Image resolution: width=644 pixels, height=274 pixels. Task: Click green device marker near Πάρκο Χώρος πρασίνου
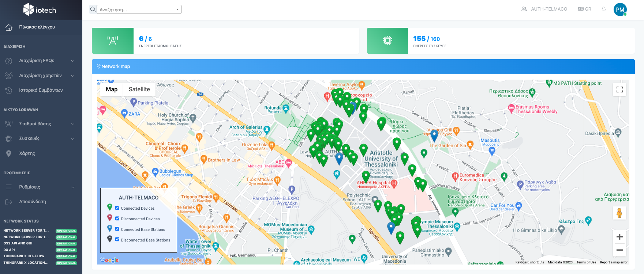point(381,124)
